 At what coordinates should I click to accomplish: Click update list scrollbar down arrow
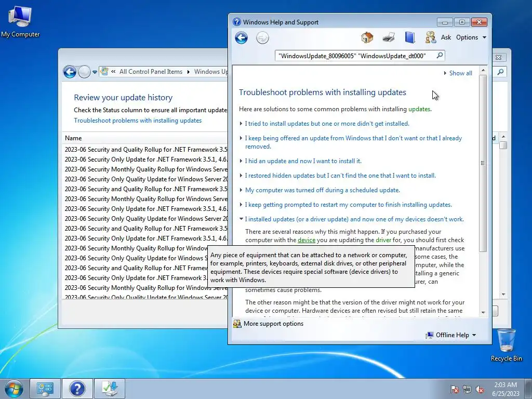(x=503, y=295)
